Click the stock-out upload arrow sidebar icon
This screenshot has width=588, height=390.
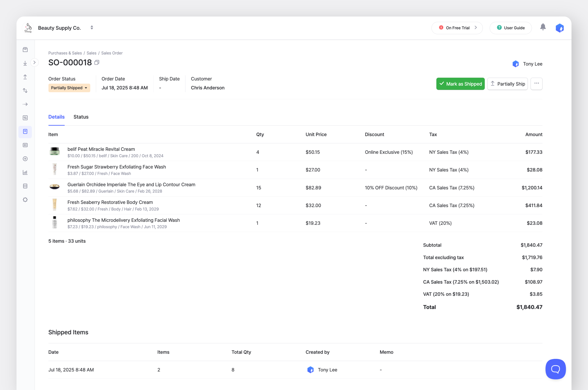point(25,77)
